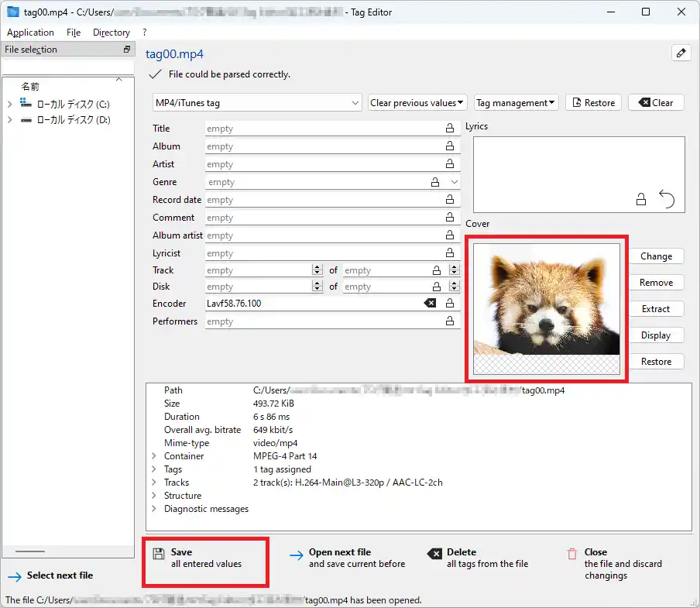Expand the Container row in file info
The width and height of the screenshot is (700, 608).
coord(154,456)
